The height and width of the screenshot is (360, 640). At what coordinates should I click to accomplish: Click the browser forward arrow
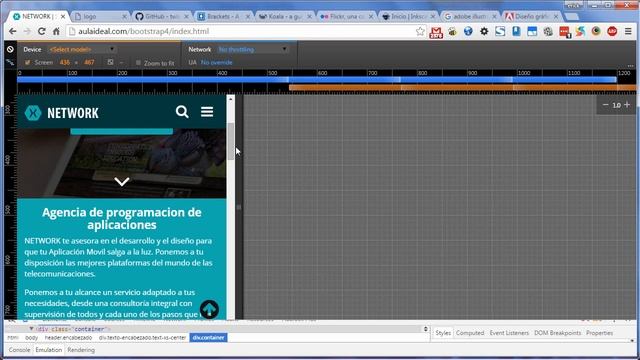27,31
